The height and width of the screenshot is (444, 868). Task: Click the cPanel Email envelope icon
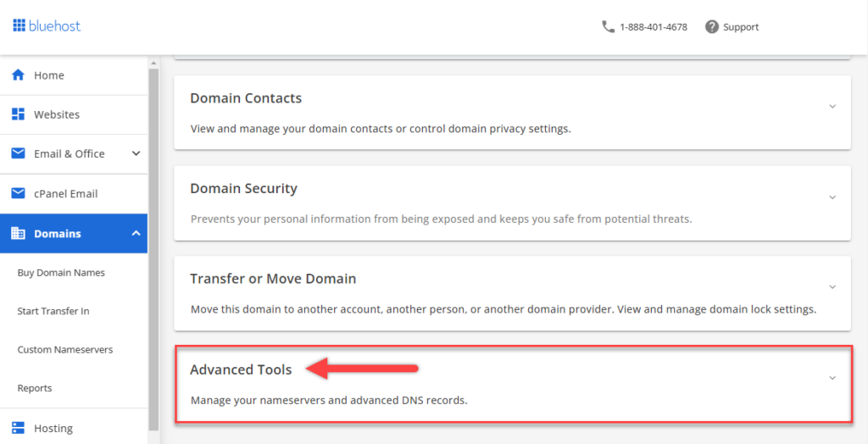coord(18,193)
